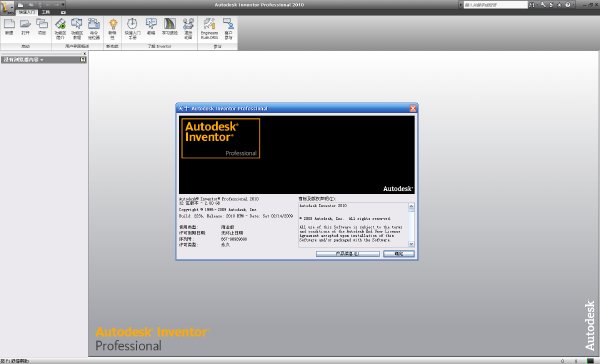
Task: Switch to the Tools ribbon tab
Action: pos(46,12)
